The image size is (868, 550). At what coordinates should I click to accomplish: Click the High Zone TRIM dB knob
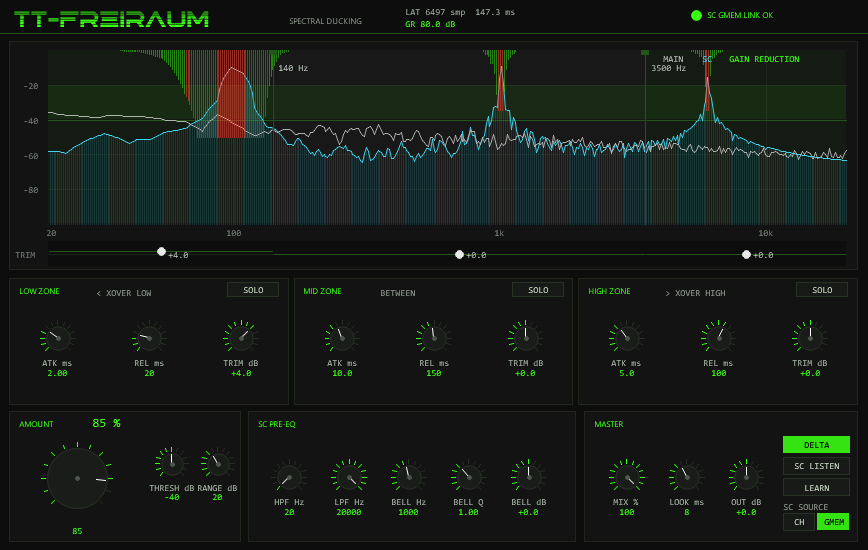(x=810, y=338)
